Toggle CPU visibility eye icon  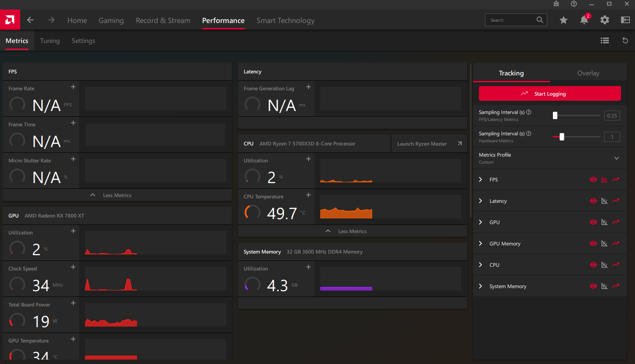point(593,265)
